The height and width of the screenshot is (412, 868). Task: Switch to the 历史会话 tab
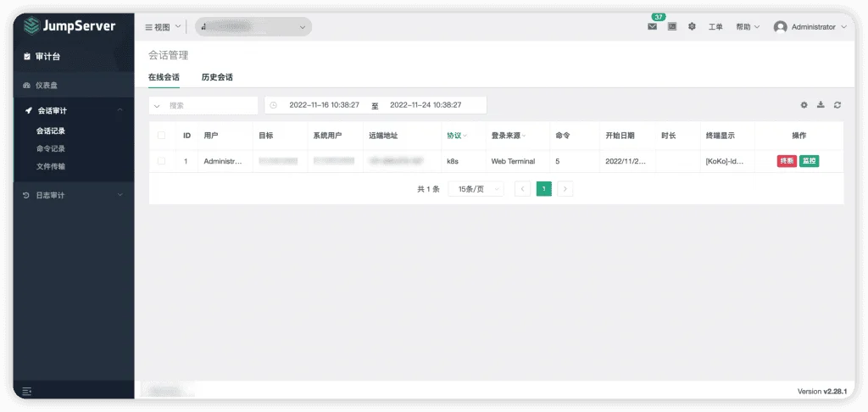(x=217, y=77)
